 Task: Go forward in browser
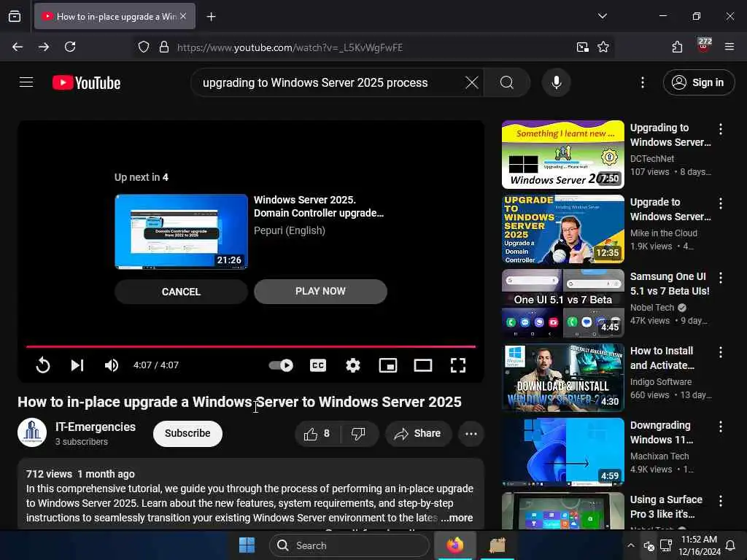pos(44,47)
